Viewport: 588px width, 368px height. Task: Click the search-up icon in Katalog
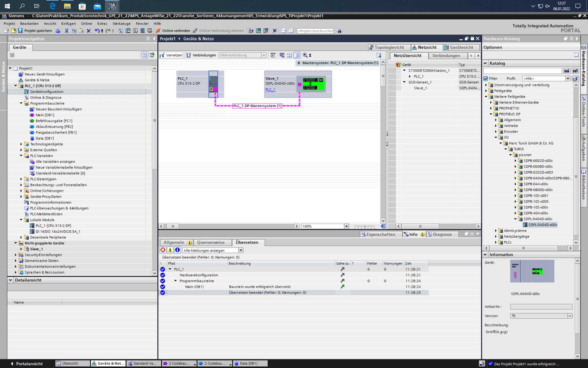click(575, 71)
